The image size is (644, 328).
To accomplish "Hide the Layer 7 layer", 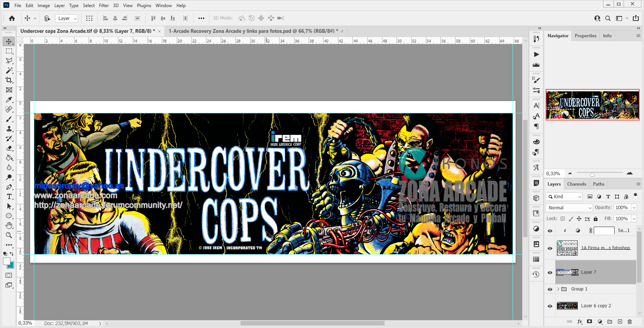I will click(x=550, y=272).
